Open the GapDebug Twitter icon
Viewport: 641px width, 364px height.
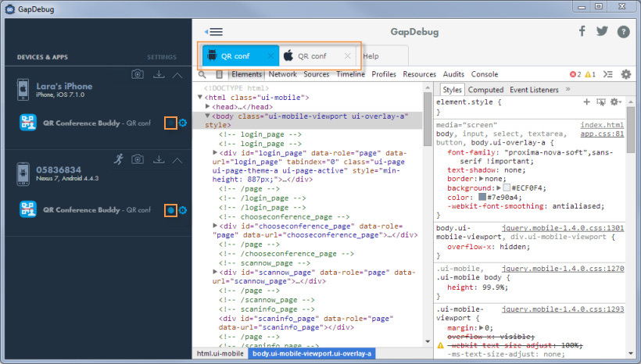pyautogui.click(x=602, y=31)
